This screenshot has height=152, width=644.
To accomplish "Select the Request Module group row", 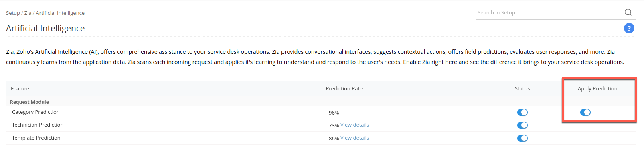I will [x=321, y=102].
